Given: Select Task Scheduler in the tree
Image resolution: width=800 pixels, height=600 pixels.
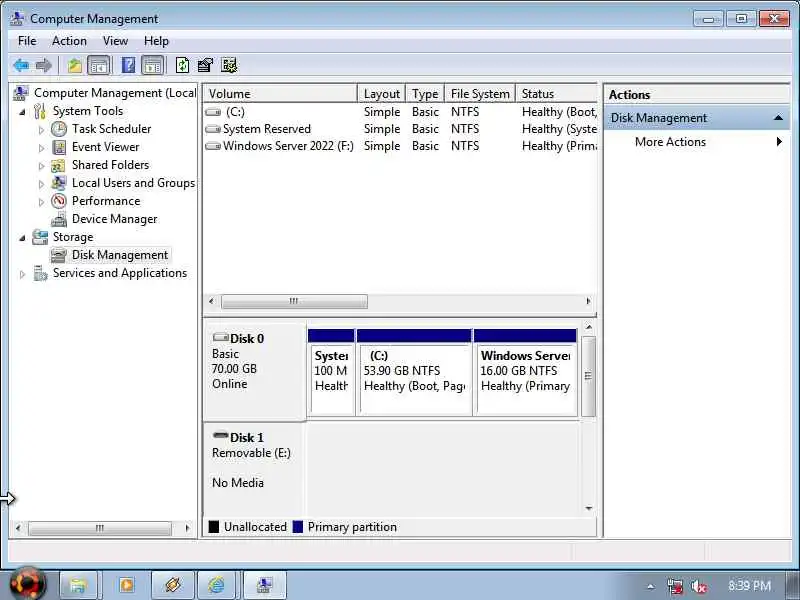Looking at the screenshot, I should (111, 129).
